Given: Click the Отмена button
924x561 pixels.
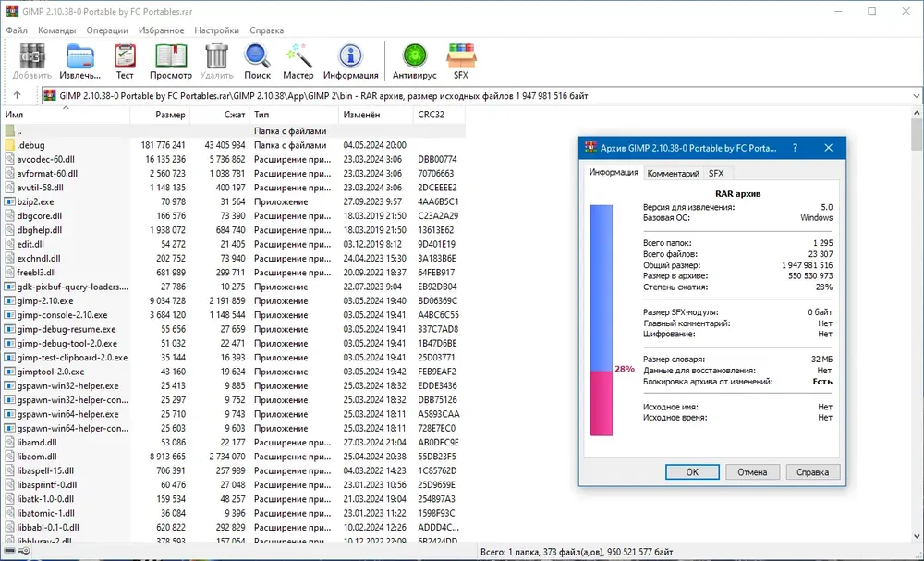Looking at the screenshot, I should 752,472.
